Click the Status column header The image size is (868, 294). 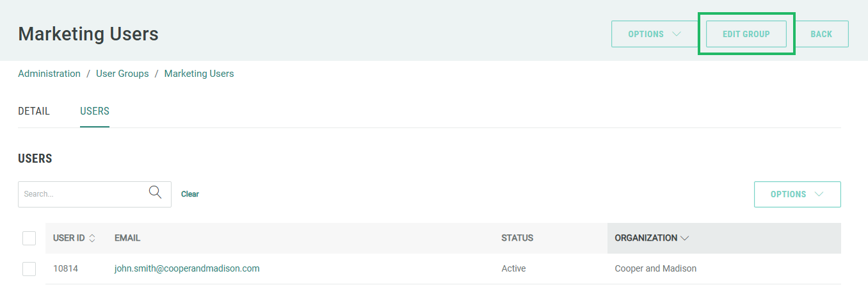(x=517, y=238)
